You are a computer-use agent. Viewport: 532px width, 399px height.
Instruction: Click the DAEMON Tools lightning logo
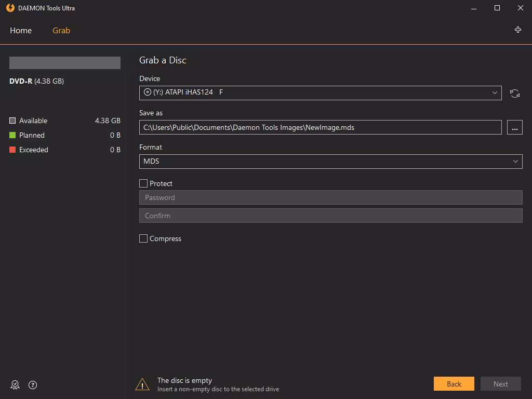[x=10, y=8]
